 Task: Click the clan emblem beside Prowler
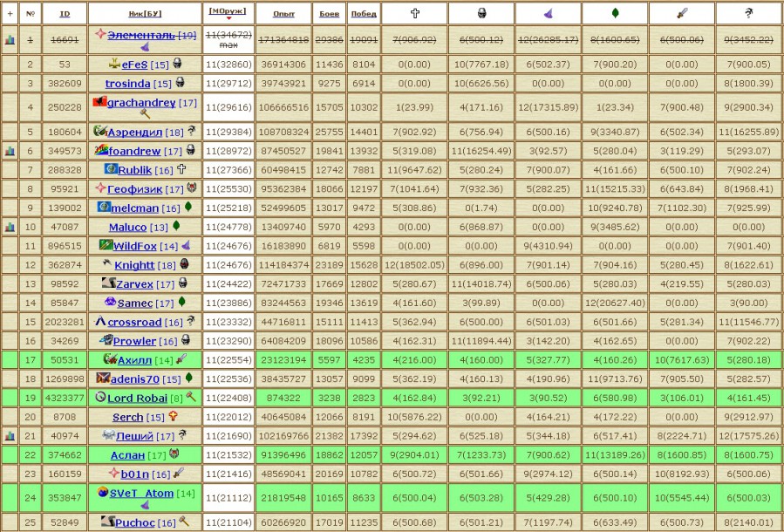pyautogui.click(x=106, y=340)
